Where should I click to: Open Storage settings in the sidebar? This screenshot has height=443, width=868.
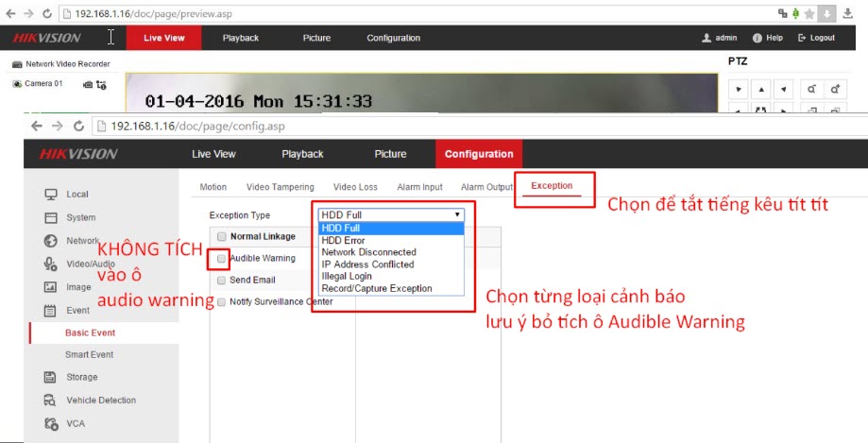pos(81,377)
